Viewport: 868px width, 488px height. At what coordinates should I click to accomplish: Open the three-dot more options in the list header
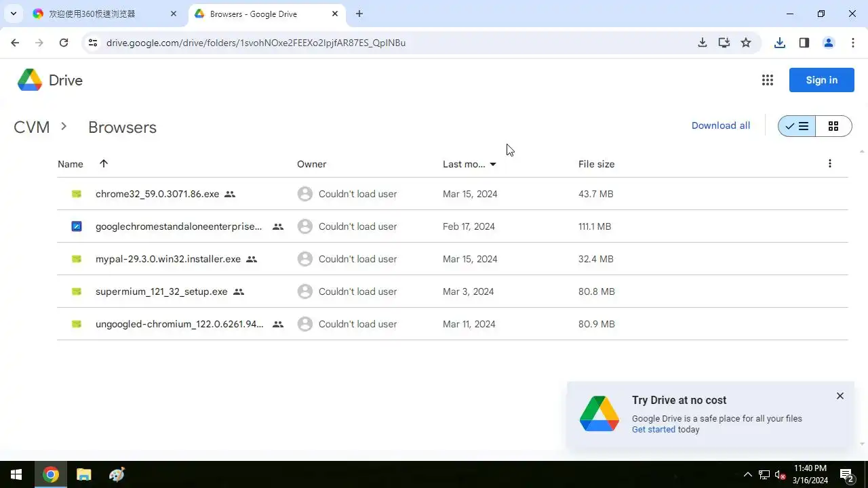coord(830,163)
